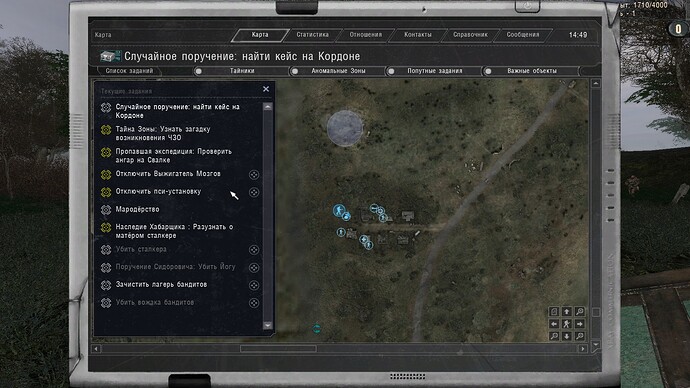Pan the map left with the arrow button
This screenshot has height=388, width=690.
tap(554, 324)
